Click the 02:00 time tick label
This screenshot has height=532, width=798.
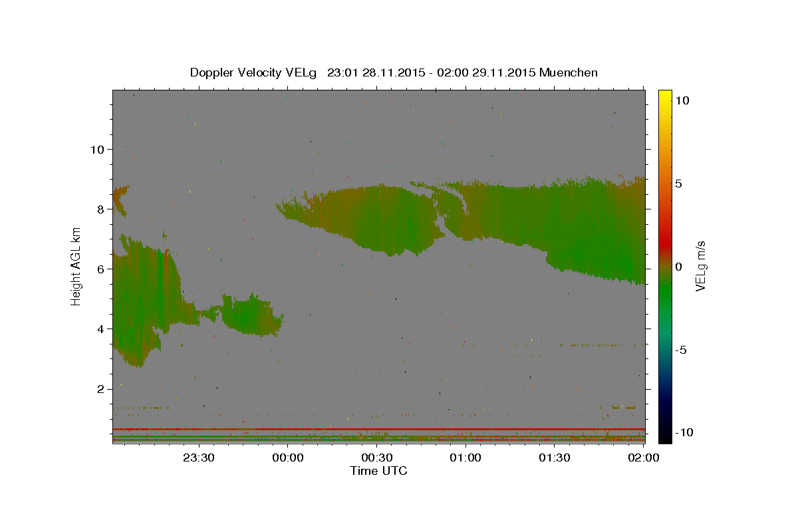[643, 458]
